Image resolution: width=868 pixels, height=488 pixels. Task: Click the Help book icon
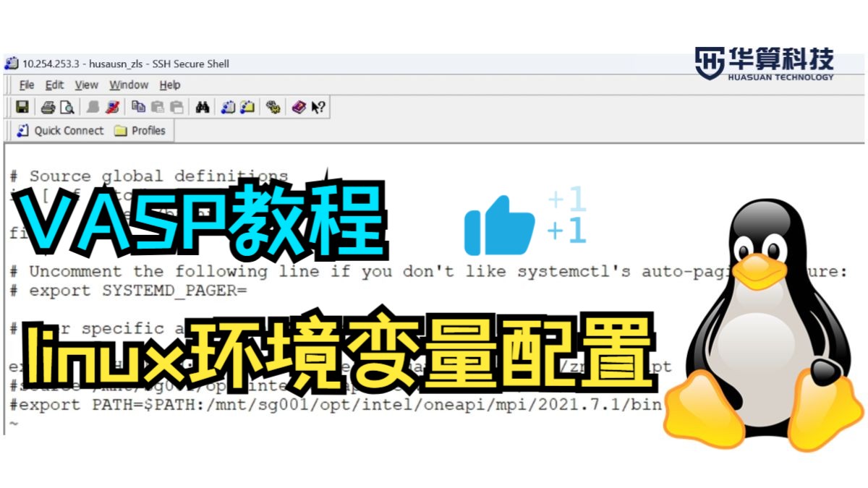pyautogui.click(x=299, y=108)
